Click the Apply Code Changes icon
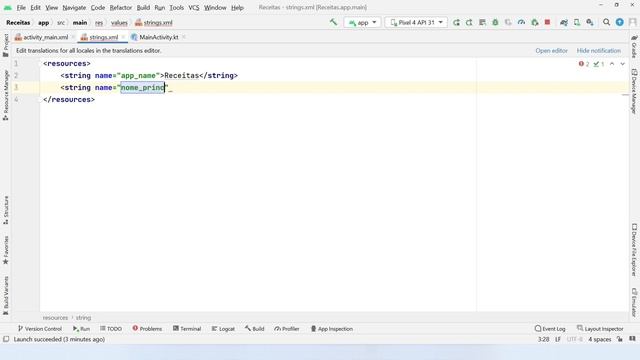This screenshot has width=640, height=360. 482,22
